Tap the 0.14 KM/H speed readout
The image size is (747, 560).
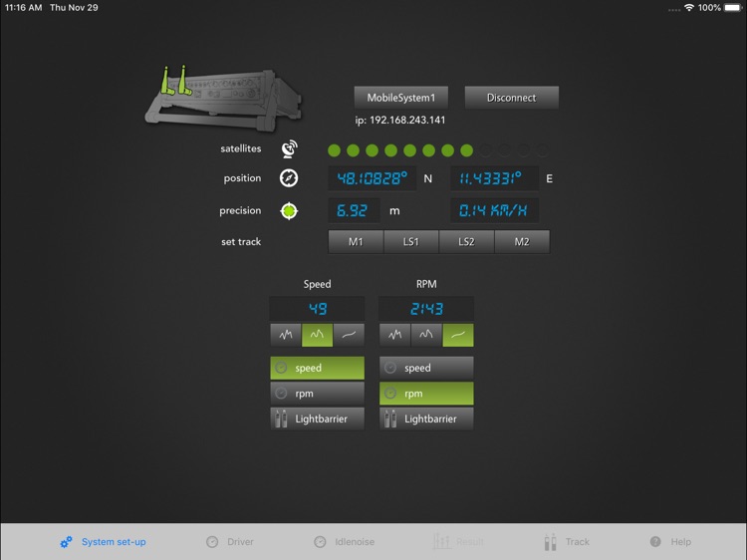click(494, 210)
